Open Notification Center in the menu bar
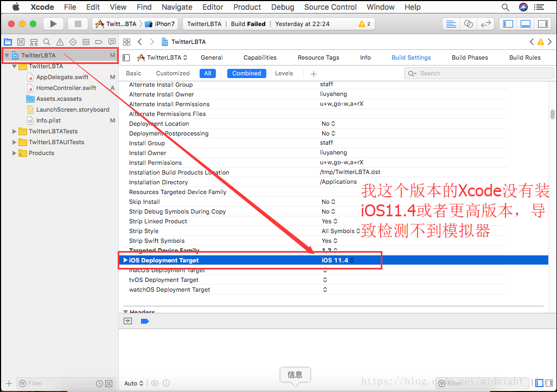The image size is (557, 392). click(x=539, y=7)
